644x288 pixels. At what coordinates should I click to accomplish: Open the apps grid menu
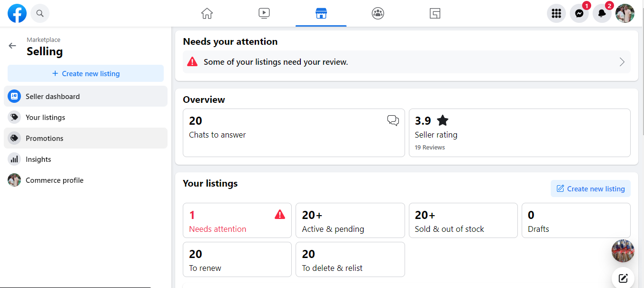556,13
